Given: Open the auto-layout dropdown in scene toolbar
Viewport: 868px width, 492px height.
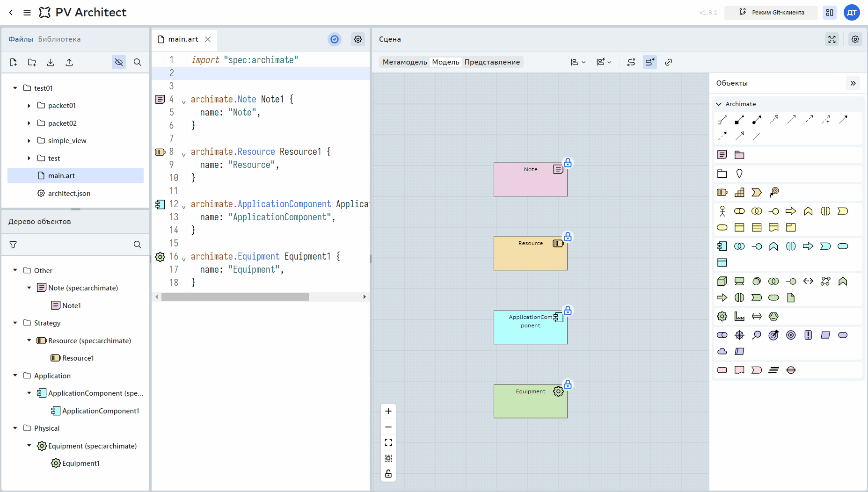Looking at the screenshot, I should (604, 62).
